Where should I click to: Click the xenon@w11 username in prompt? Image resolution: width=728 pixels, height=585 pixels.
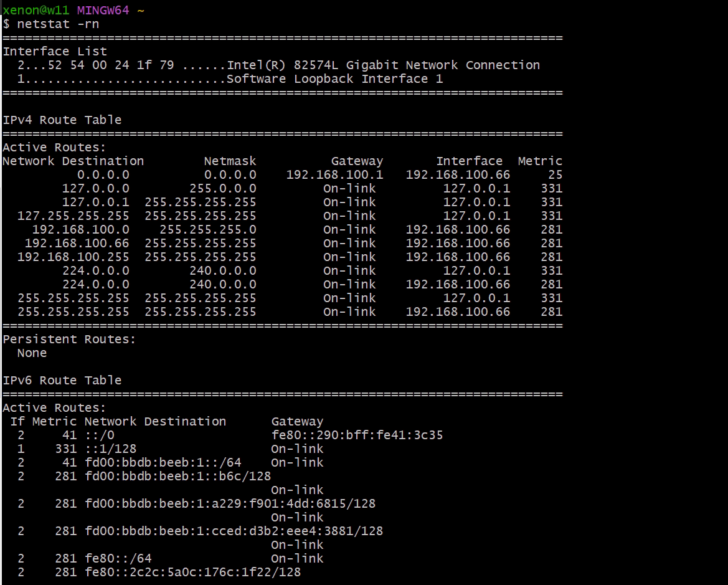click(x=35, y=11)
